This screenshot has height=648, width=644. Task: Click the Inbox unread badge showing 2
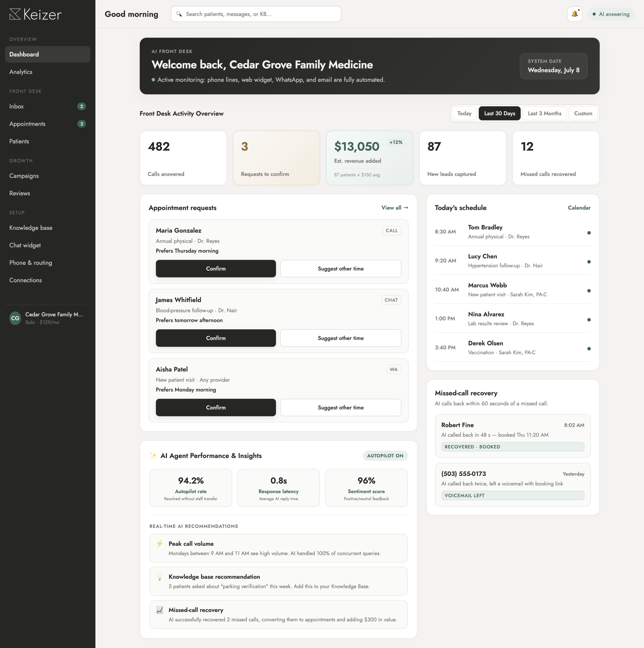click(x=81, y=106)
